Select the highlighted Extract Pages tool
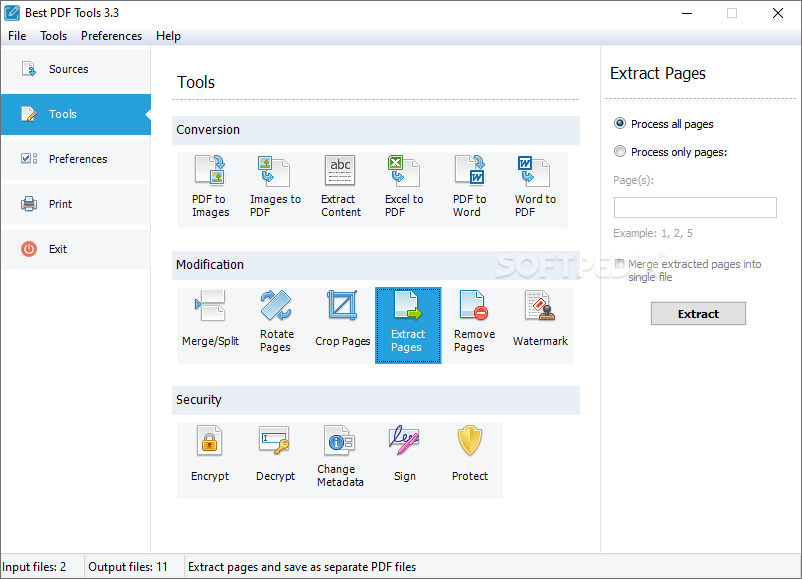This screenshot has width=802, height=579. tap(408, 325)
